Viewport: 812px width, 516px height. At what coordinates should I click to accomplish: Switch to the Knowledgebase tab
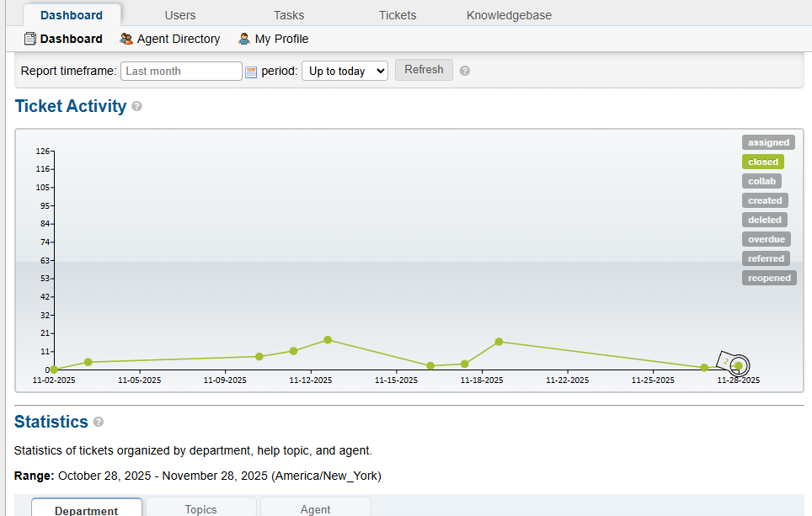510,15
